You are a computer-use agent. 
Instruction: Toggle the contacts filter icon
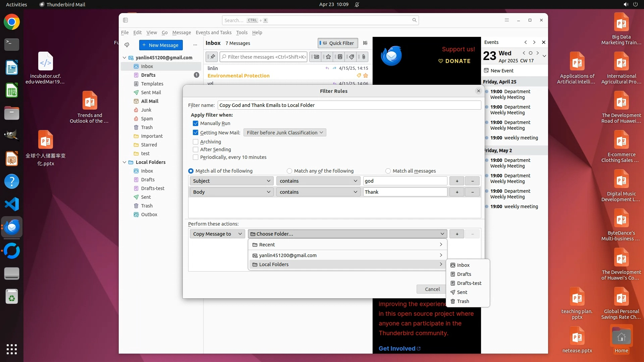(x=340, y=57)
